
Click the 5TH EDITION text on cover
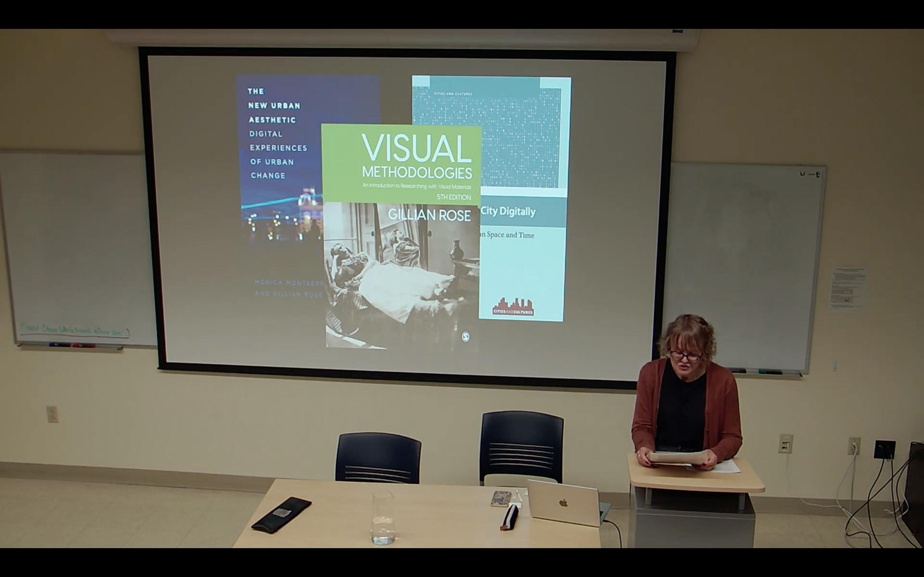click(454, 197)
